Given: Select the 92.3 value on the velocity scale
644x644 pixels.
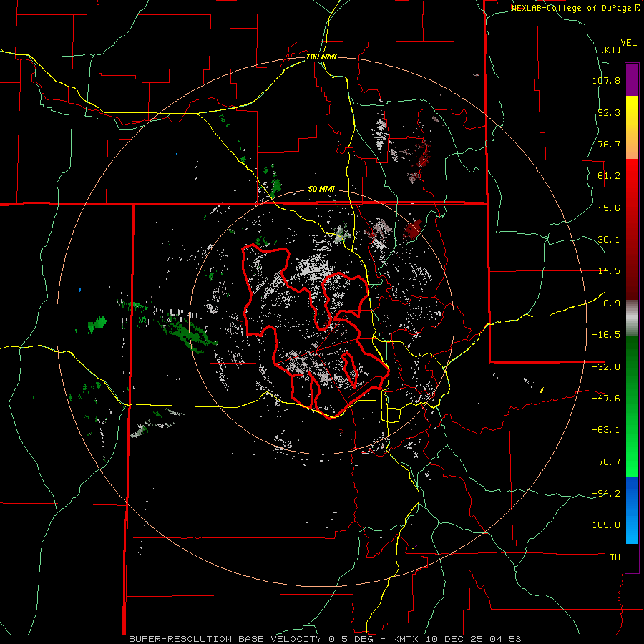Looking at the screenshot, I should click(609, 112).
